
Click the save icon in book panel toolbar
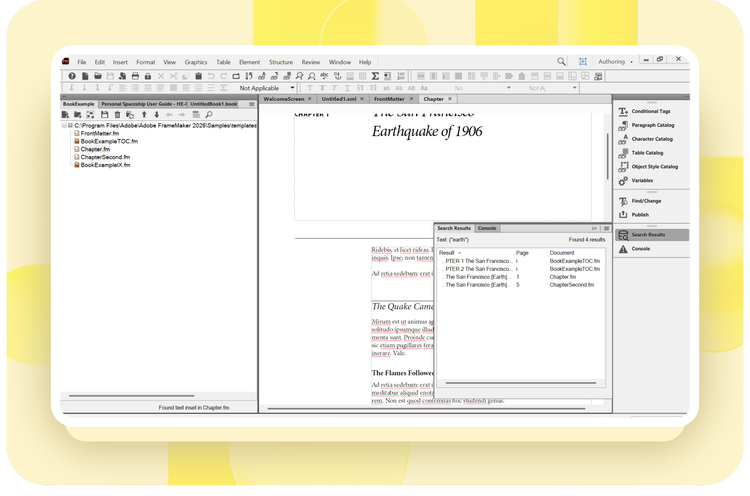pos(104,115)
